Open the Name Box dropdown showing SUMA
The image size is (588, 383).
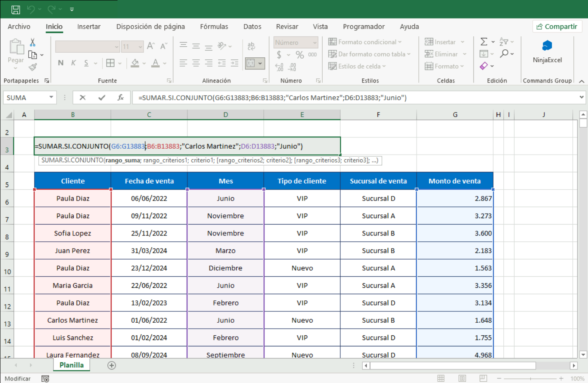click(51, 98)
